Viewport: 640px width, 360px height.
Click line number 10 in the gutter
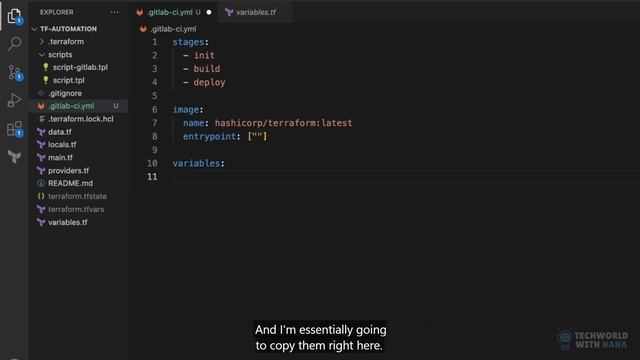pos(152,163)
